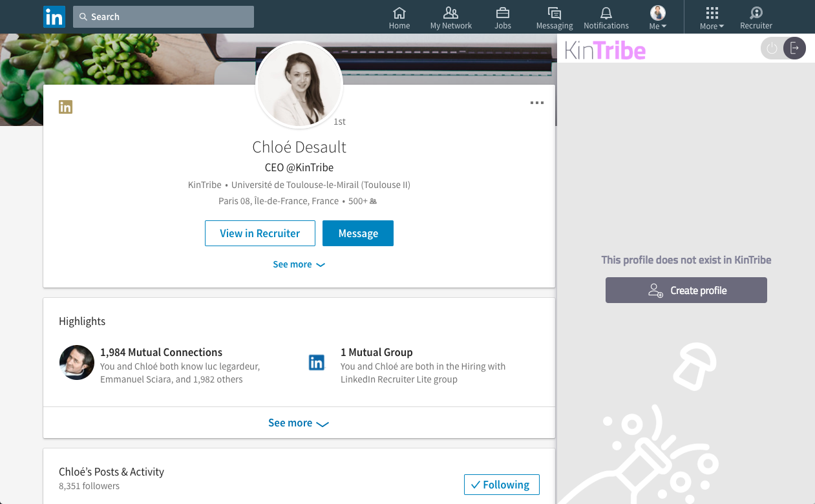
Task: Open the 500+ connections link
Action: pyautogui.click(x=363, y=201)
